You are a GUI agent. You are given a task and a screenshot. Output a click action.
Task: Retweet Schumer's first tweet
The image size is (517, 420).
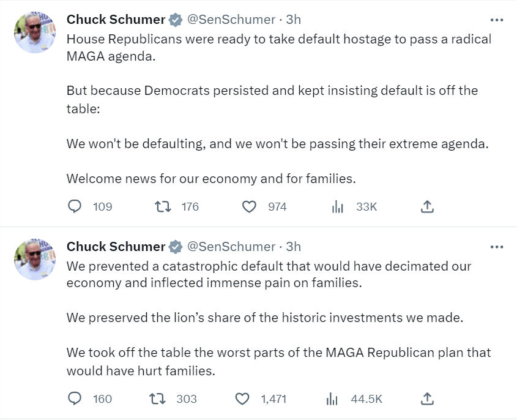[163, 207]
